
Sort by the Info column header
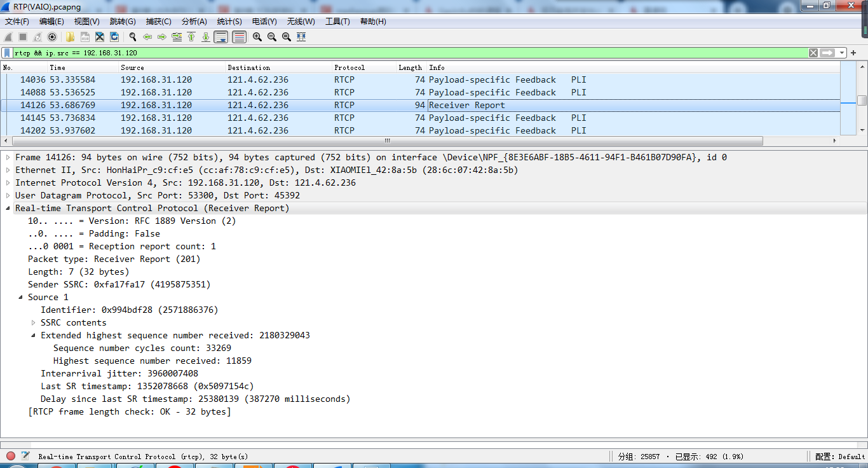633,67
